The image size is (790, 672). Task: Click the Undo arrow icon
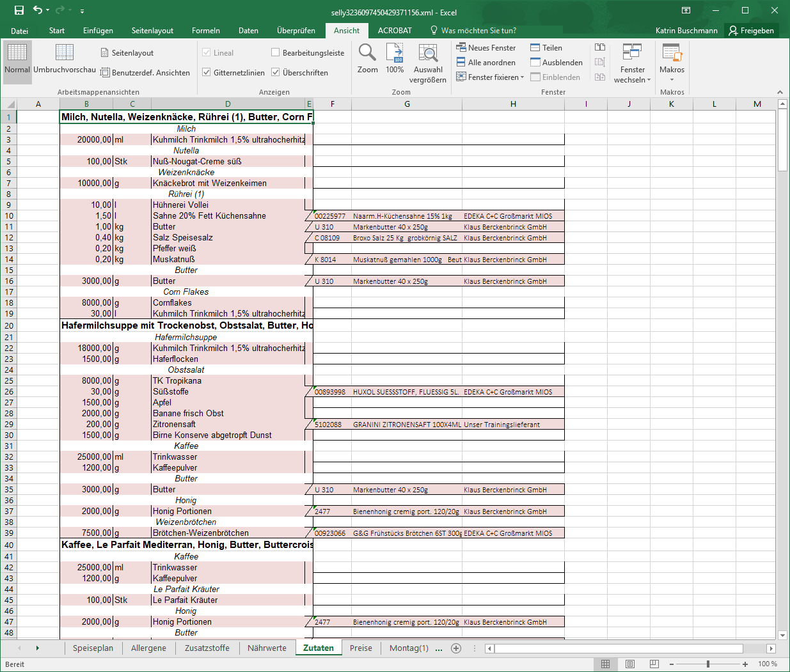click(38, 10)
